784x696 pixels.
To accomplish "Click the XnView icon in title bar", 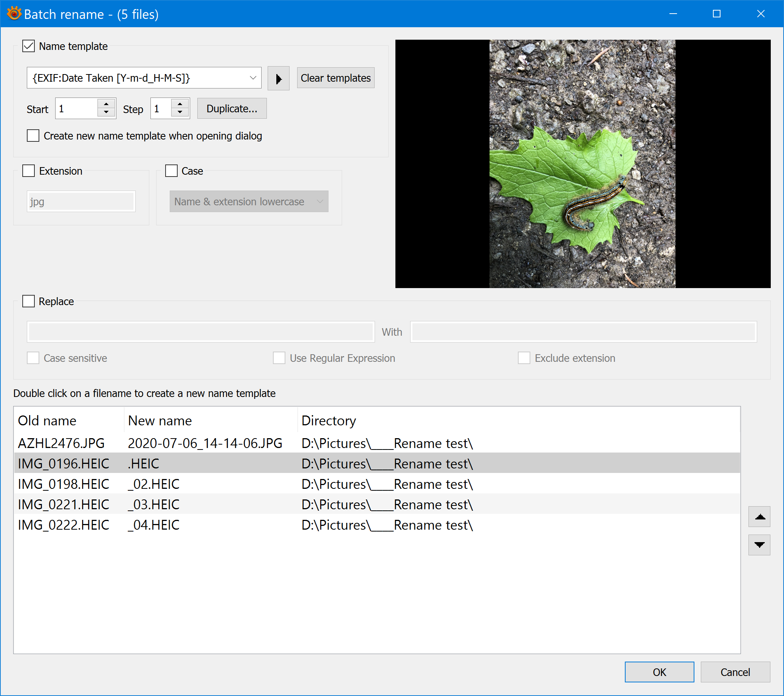I will click(x=14, y=14).
